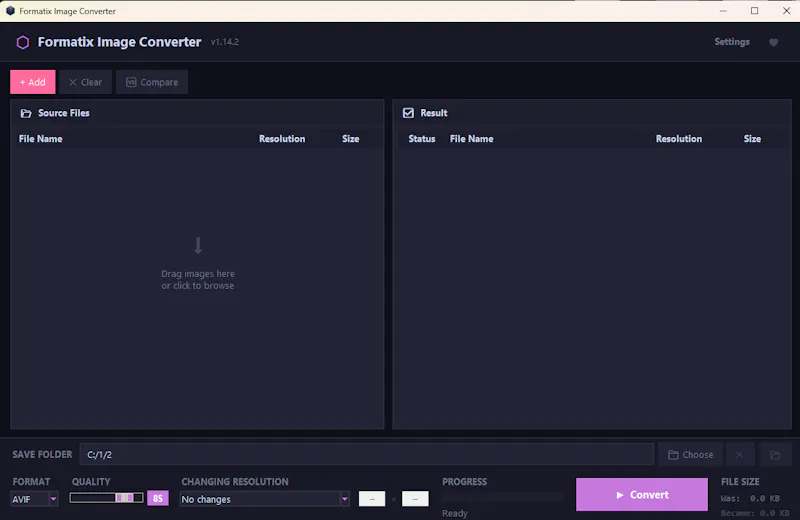Click the Formatix hexagon logo icon

(22, 42)
